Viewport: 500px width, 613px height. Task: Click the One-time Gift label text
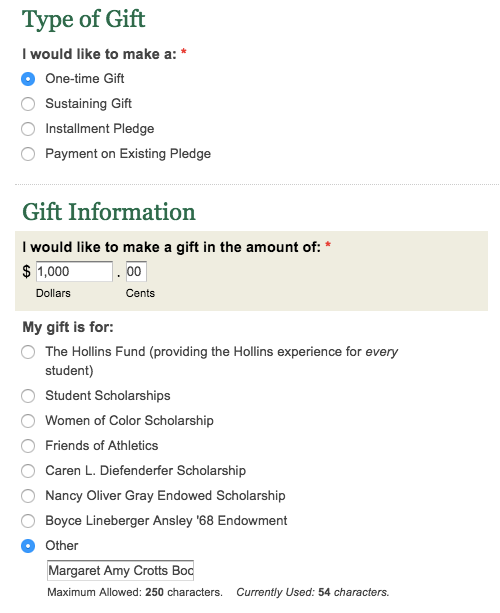(x=85, y=79)
